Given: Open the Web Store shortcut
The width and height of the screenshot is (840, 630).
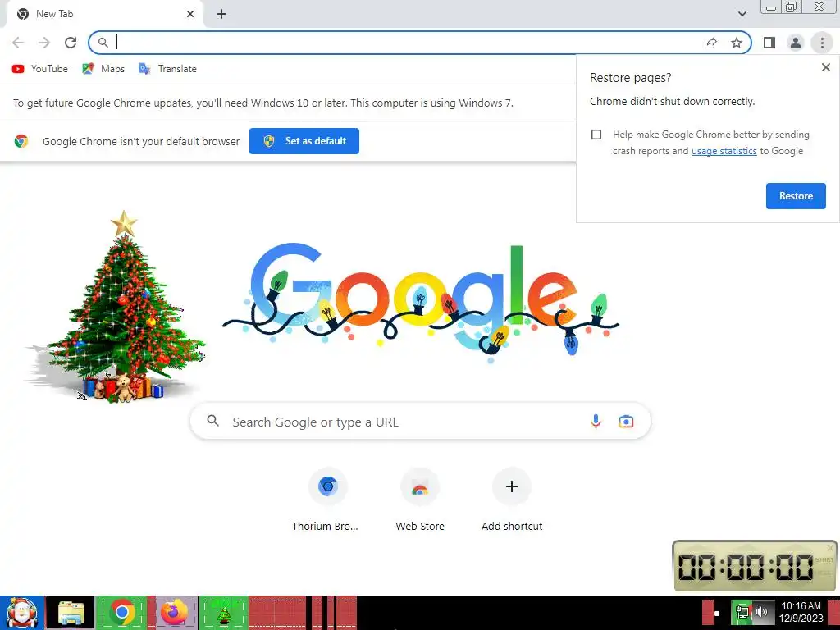Looking at the screenshot, I should tap(420, 500).
